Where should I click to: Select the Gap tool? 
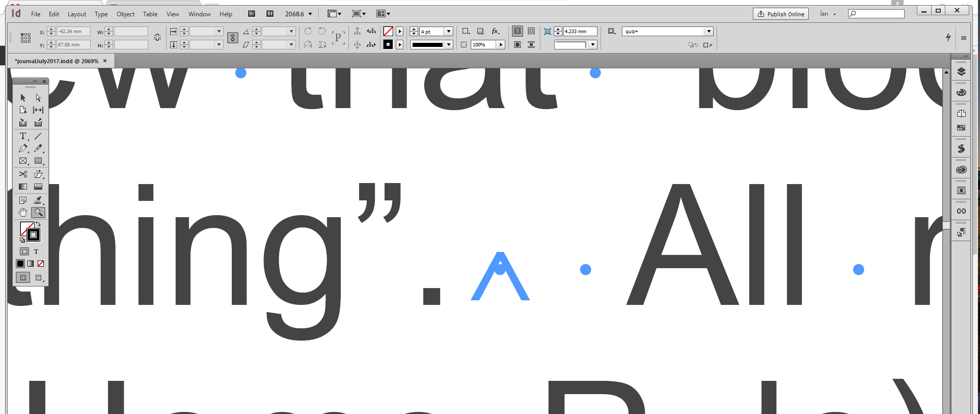(38, 110)
